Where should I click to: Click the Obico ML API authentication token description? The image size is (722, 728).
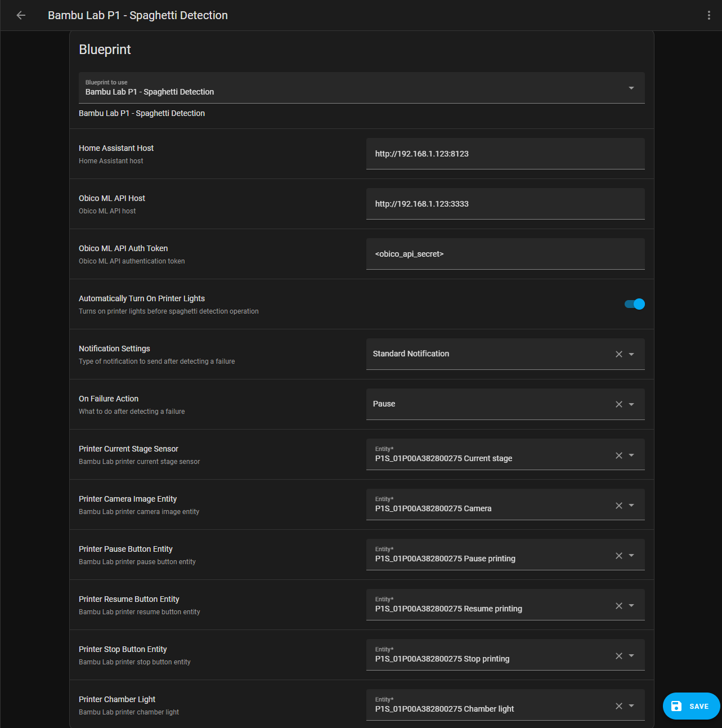coord(132,261)
